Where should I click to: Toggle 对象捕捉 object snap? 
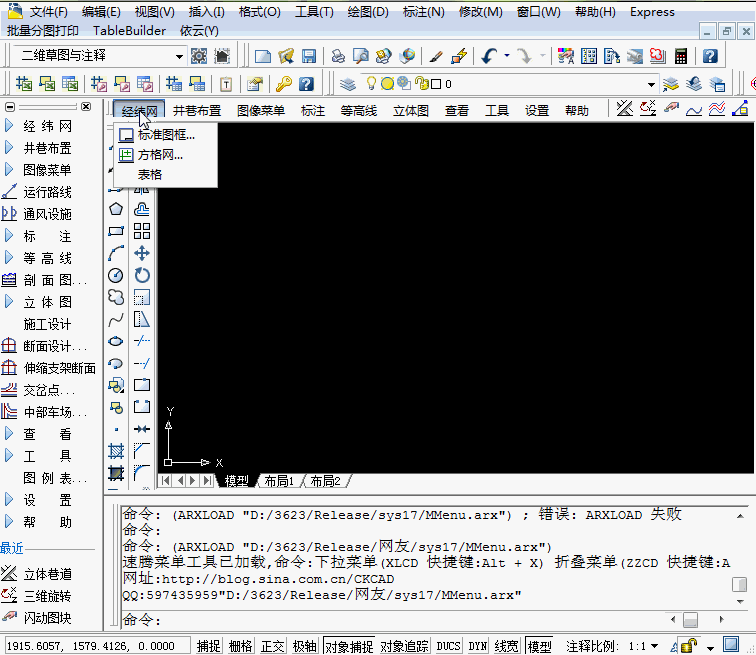[x=349, y=646]
